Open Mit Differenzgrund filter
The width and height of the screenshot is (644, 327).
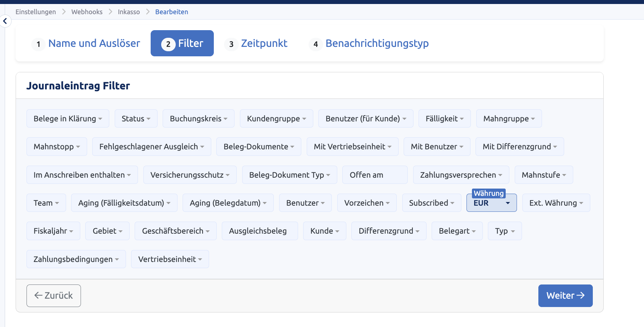pos(520,147)
